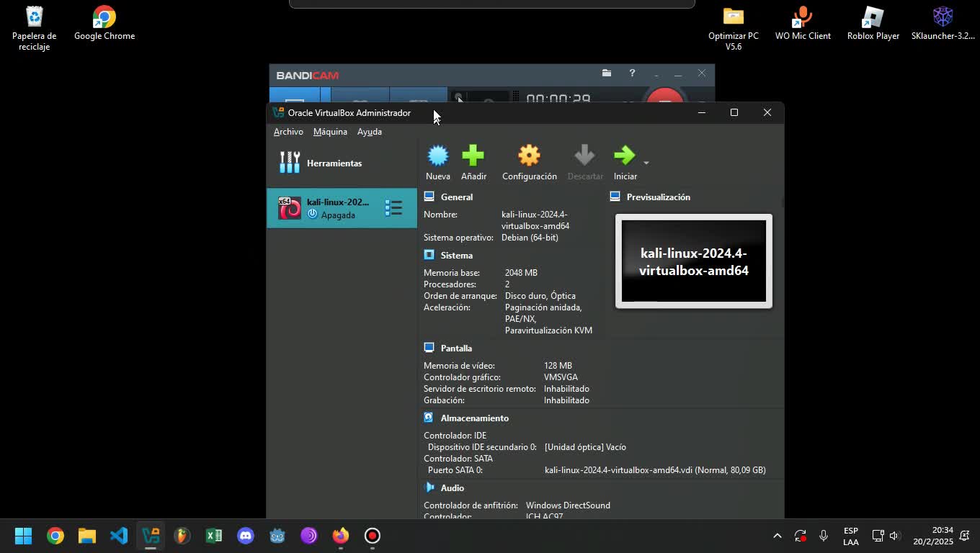Click the microphone tray icon

click(x=823, y=536)
